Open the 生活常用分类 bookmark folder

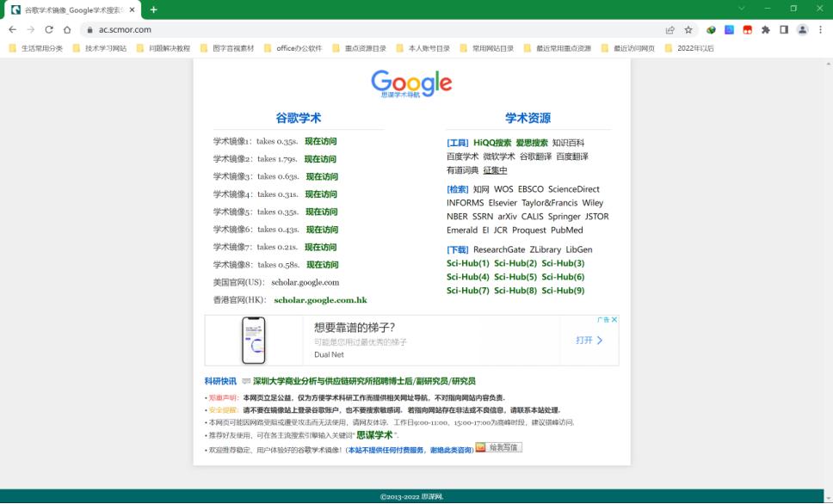tap(36, 48)
